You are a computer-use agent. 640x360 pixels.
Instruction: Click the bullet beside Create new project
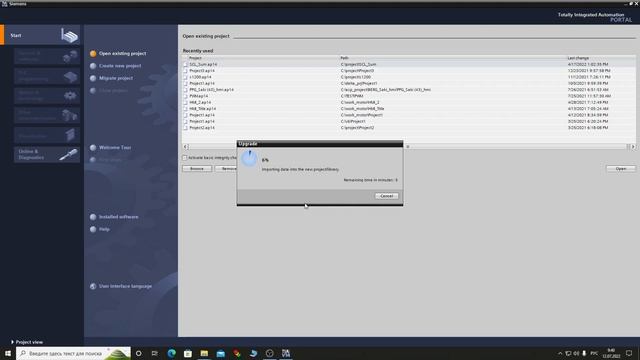(93, 66)
